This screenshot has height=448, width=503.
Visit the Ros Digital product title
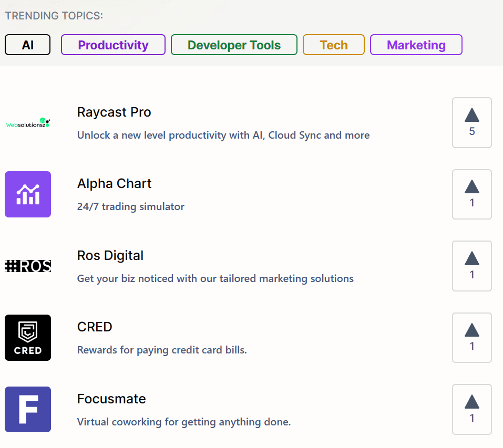110,256
